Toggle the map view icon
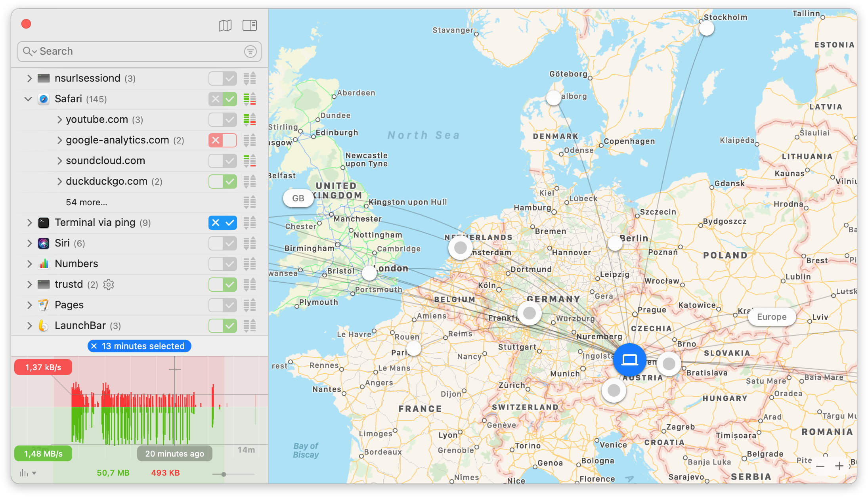868x497 pixels. tap(225, 26)
